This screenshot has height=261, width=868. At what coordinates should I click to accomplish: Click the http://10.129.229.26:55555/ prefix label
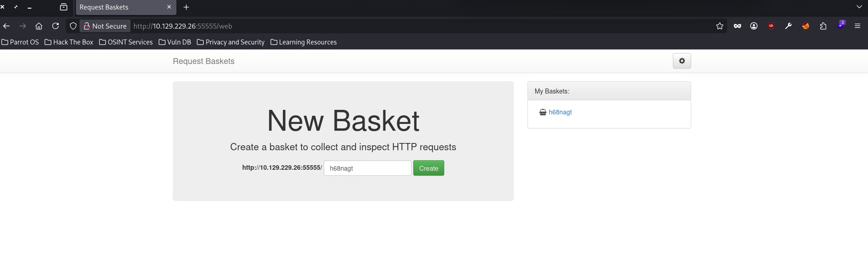click(x=282, y=167)
